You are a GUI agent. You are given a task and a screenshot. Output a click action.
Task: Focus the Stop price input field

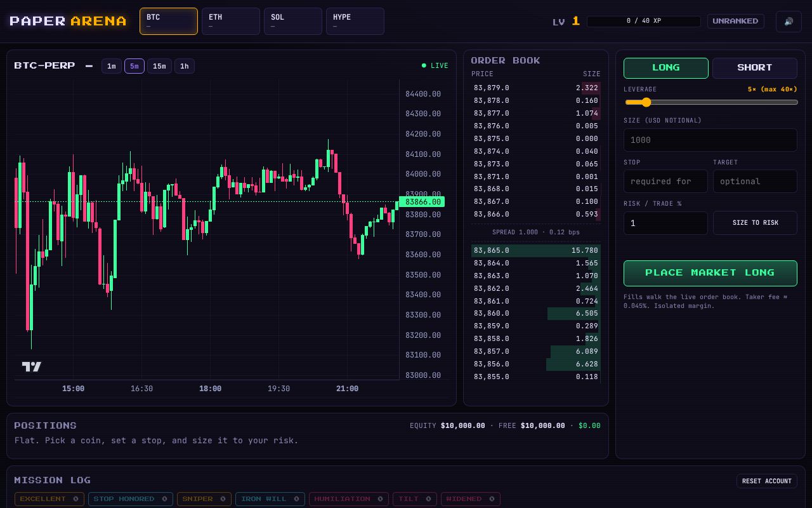(665, 181)
